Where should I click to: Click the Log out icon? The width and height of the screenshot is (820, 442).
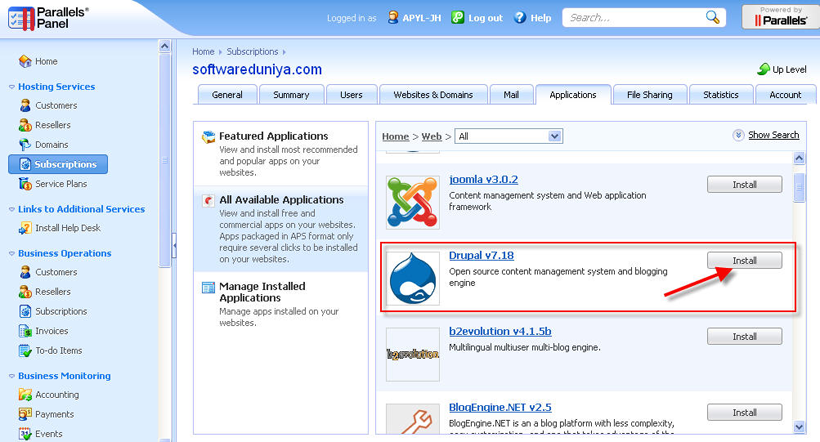pos(458,17)
